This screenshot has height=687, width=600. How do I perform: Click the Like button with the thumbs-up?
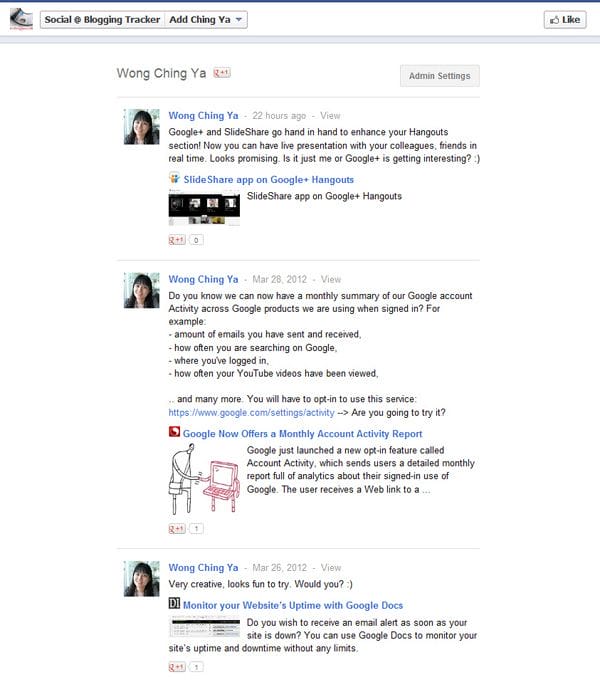click(565, 20)
